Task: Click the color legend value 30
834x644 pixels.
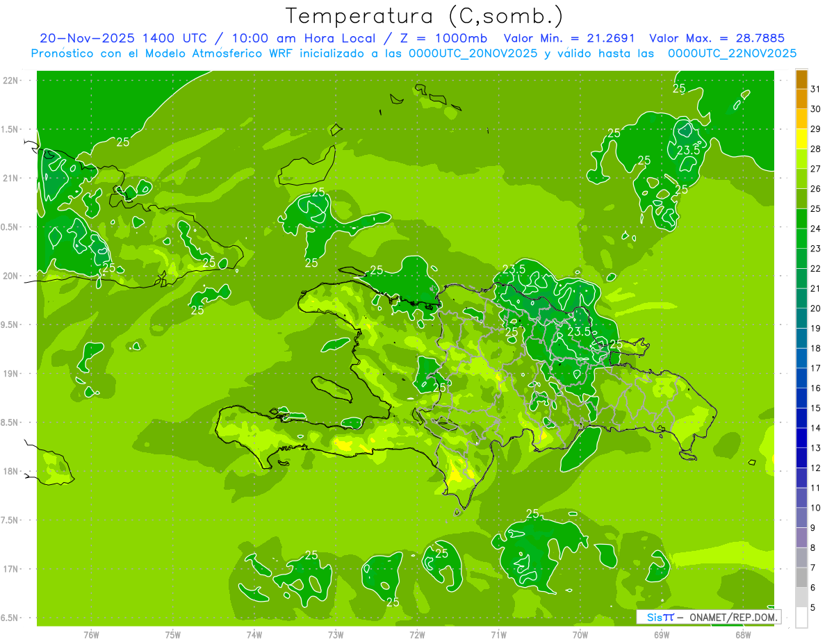Action: click(x=816, y=109)
